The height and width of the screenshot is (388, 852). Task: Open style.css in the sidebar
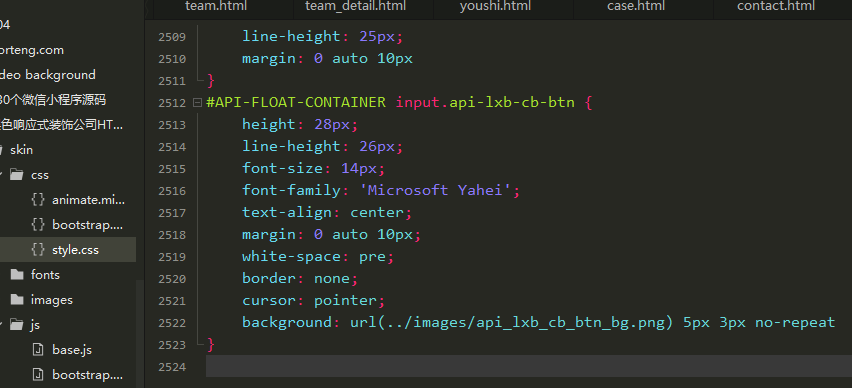[x=75, y=250]
